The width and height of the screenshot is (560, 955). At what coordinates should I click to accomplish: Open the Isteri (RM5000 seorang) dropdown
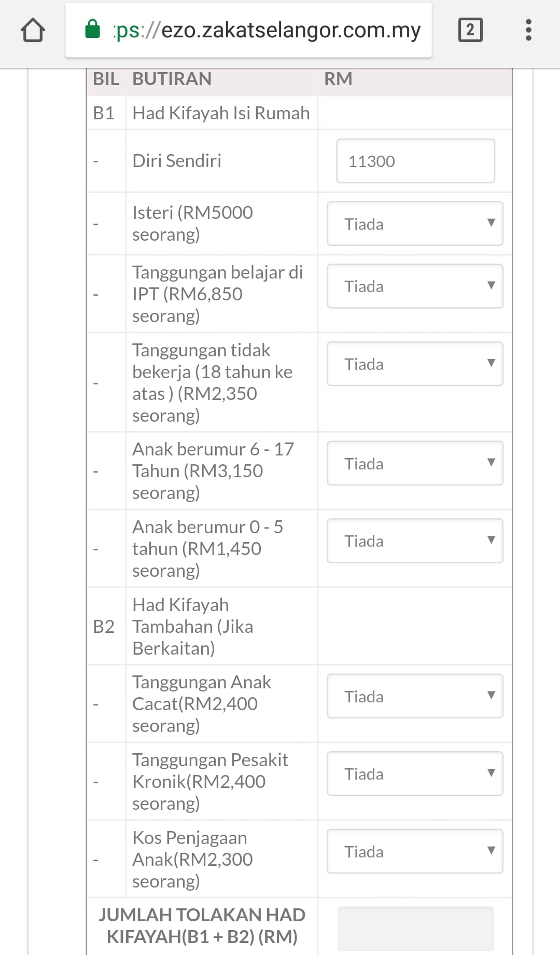pos(415,224)
